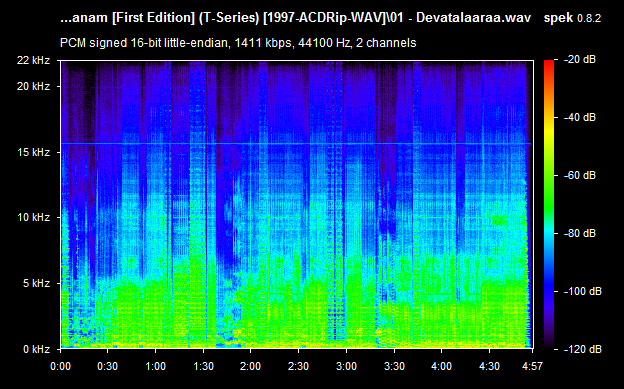Click the -20 dB scale label

[580, 60]
